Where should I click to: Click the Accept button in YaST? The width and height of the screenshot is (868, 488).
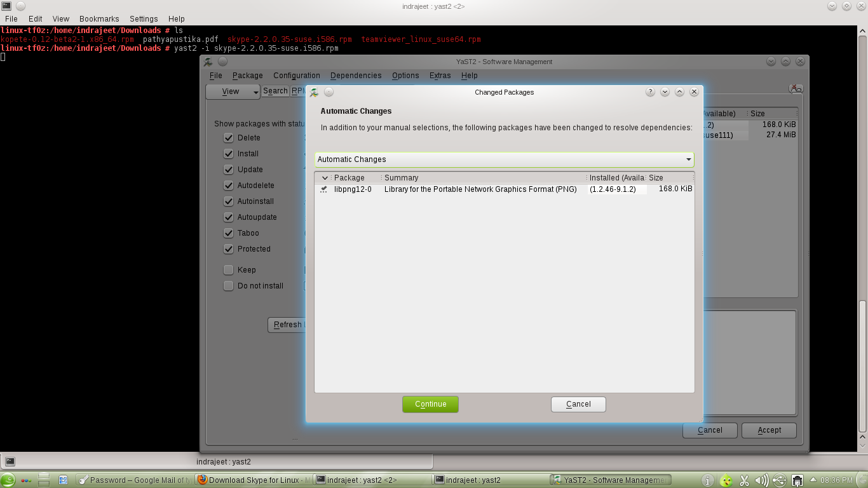768,430
